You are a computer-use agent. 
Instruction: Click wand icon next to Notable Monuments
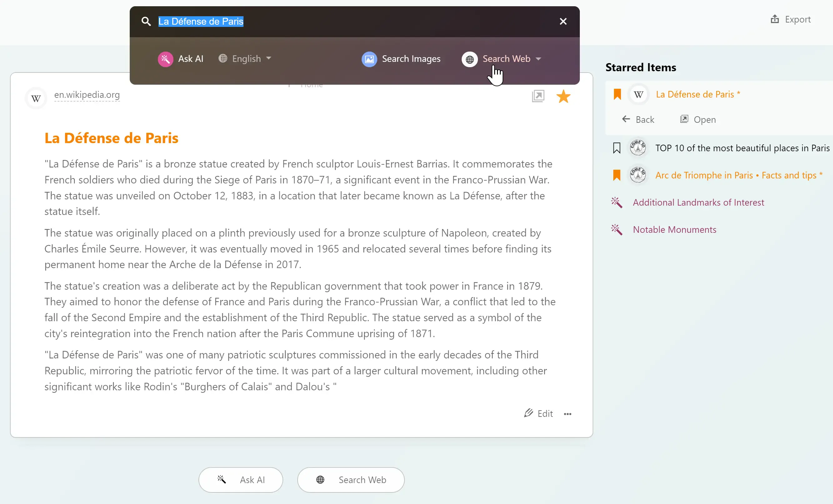pos(617,230)
